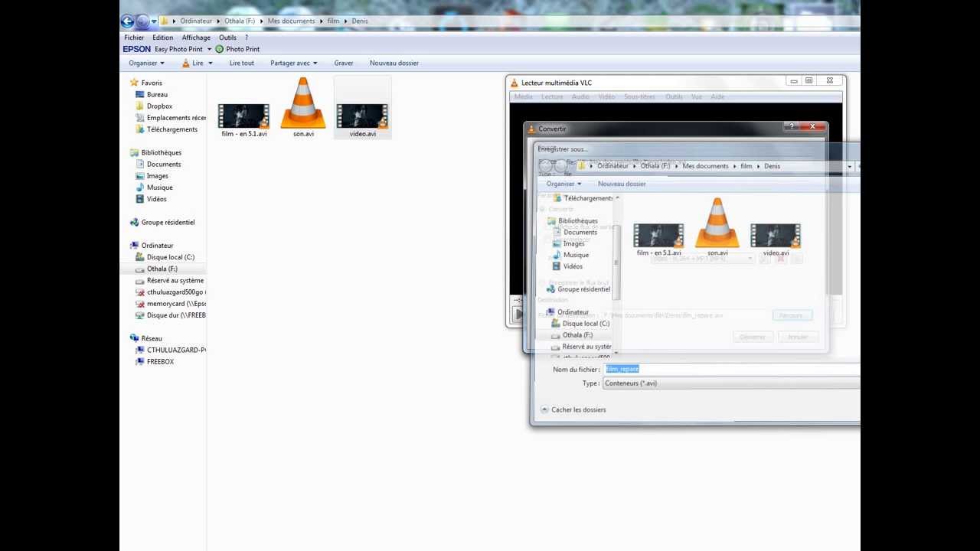Image resolution: width=980 pixels, height=551 pixels.
Task: Select Ordinateur in Explorer sidebar
Action: click(152, 246)
